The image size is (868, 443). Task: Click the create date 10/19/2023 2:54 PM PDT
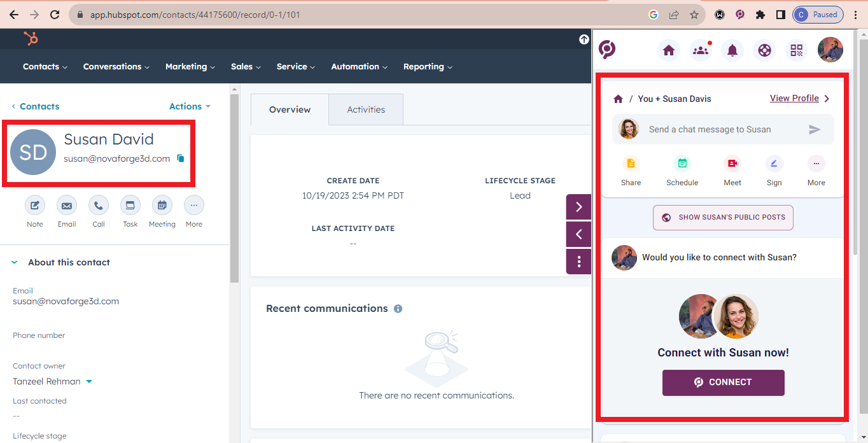click(353, 195)
